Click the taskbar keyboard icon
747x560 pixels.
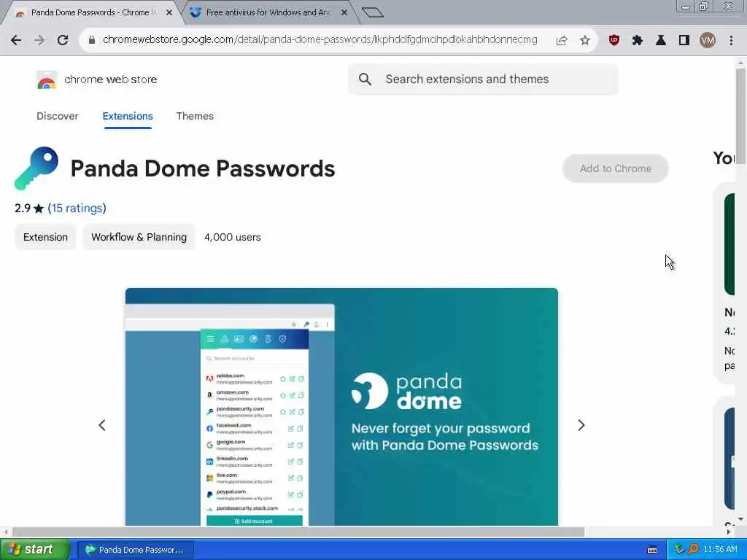pos(652,550)
